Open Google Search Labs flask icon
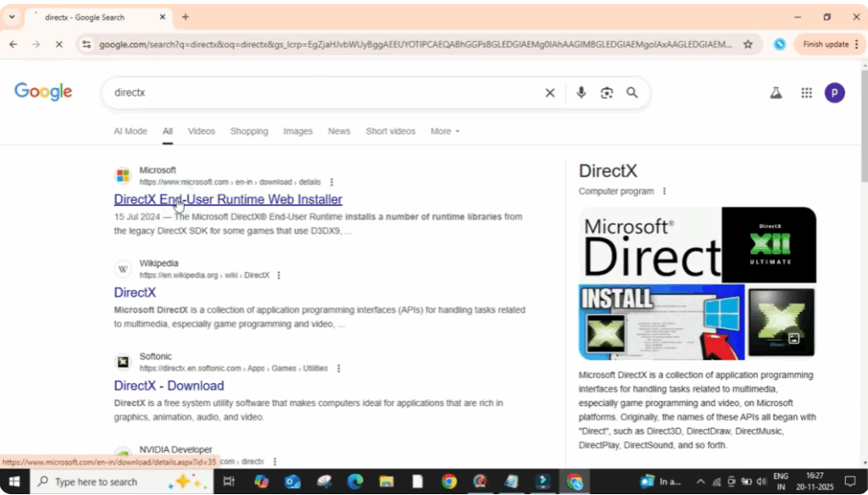The height and width of the screenshot is (495, 868). click(x=776, y=92)
